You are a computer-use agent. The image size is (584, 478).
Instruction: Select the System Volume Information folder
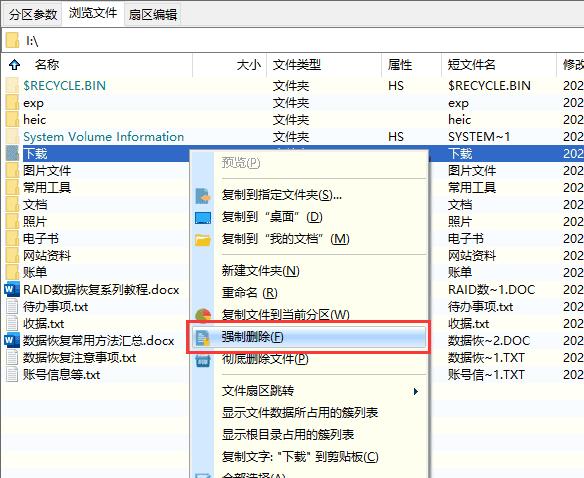(104, 137)
